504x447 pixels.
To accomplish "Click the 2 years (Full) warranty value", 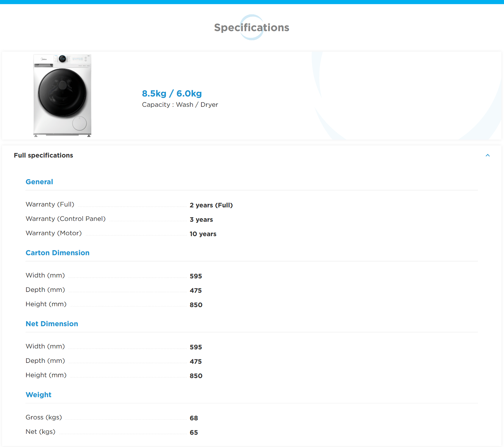I will (211, 205).
